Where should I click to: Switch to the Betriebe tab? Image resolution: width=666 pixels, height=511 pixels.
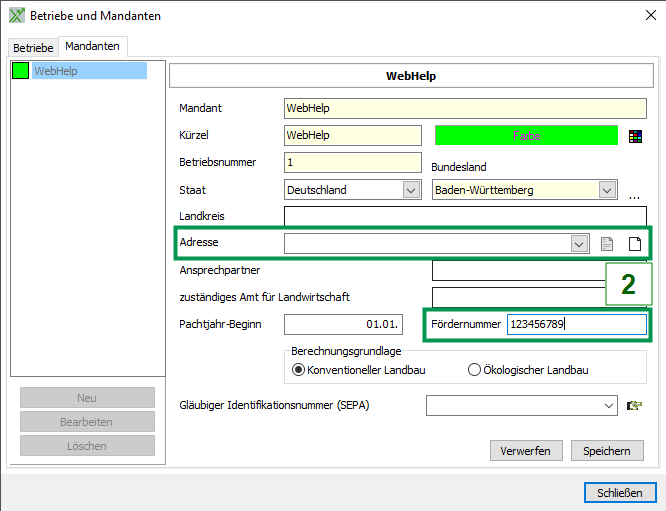33,48
